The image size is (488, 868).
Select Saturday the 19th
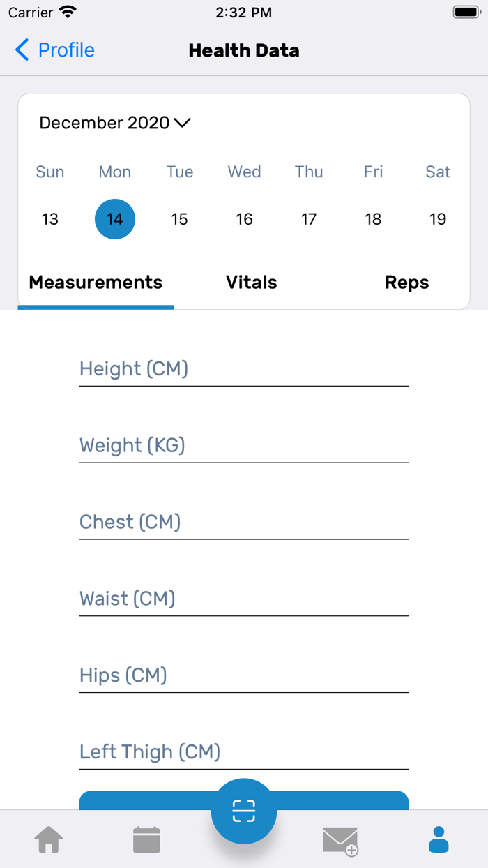click(x=438, y=218)
